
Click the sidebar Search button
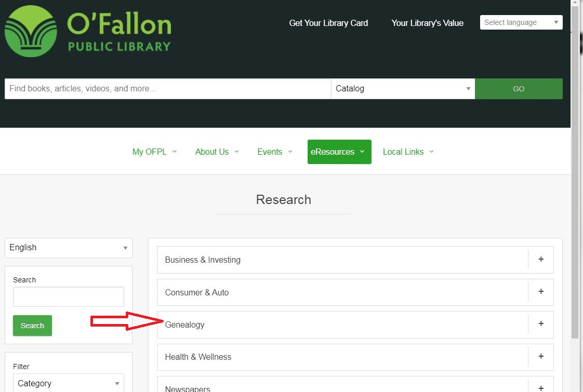point(32,326)
